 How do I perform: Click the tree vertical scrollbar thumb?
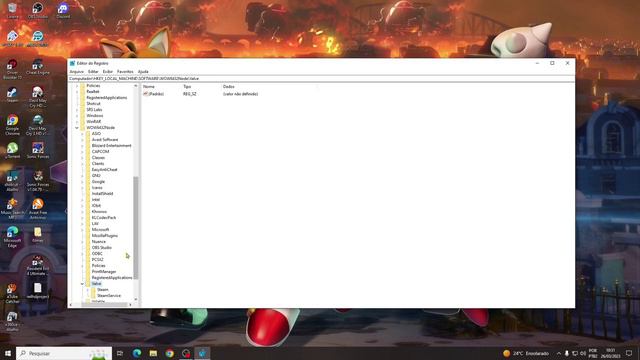pyautogui.click(x=136, y=228)
